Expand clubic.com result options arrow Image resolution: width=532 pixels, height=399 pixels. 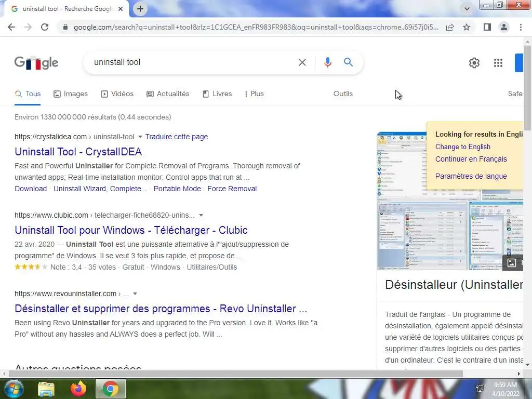click(x=201, y=215)
